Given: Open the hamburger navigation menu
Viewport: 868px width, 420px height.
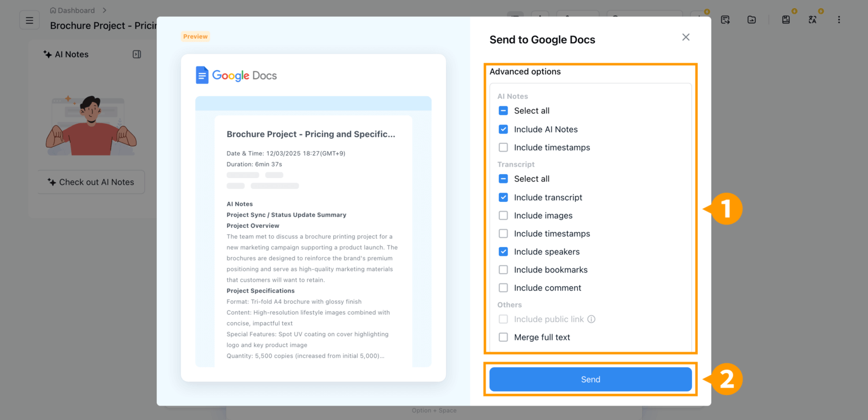Looking at the screenshot, I should click(29, 20).
